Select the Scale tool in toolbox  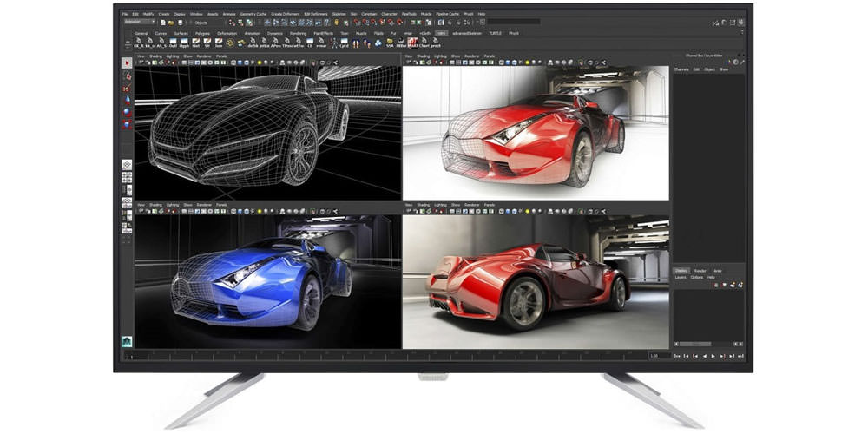tap(127, 124)
